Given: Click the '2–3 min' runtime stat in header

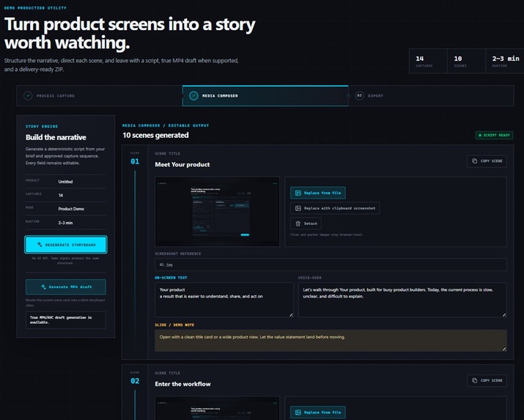Looking at the screenshot, I should tap(505, 61).
